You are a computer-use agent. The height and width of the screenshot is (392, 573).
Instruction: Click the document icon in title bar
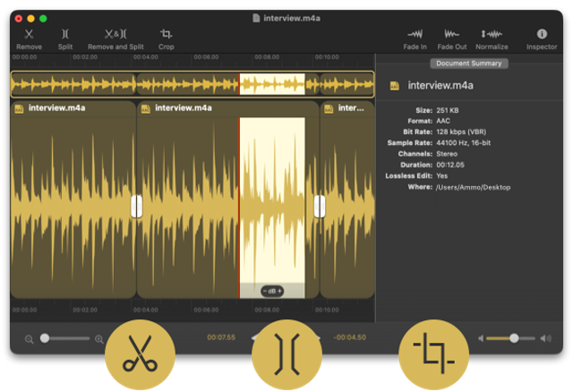(256, 18)
